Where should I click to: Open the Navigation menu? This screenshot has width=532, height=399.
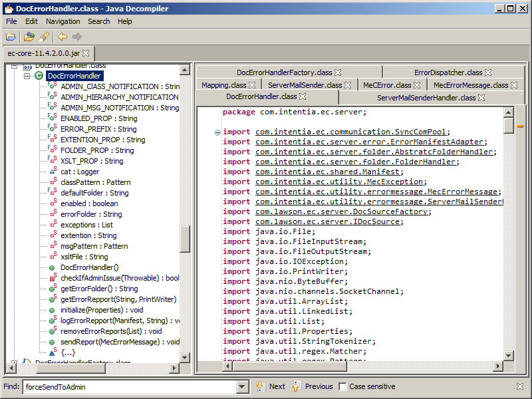pos(63,21)
